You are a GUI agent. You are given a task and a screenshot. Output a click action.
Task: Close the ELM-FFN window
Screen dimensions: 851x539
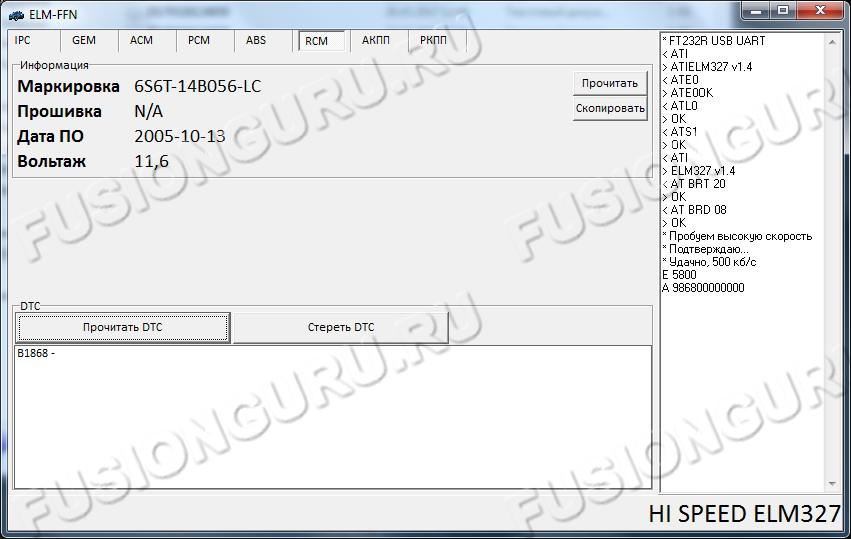pyautogui.click(x=819, y=10)
